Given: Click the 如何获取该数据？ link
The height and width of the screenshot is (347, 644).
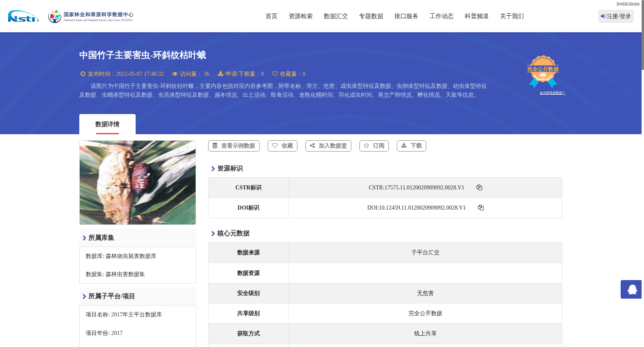Looking at the screenshot, I should pyautogui.click(x=552, y=93).
